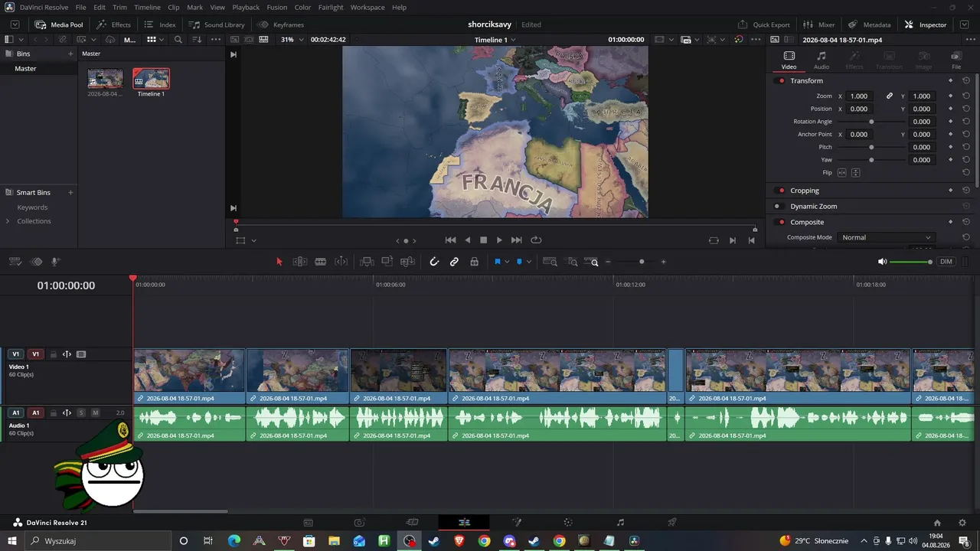The image size is (980, 551).
Task: Open the Sound Library panel
Action: pos(217,24)
